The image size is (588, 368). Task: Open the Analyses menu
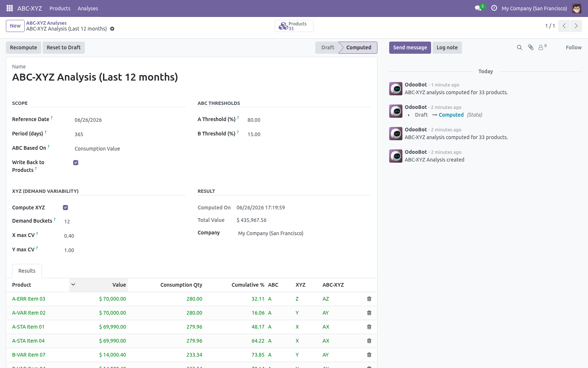[88, 8]
